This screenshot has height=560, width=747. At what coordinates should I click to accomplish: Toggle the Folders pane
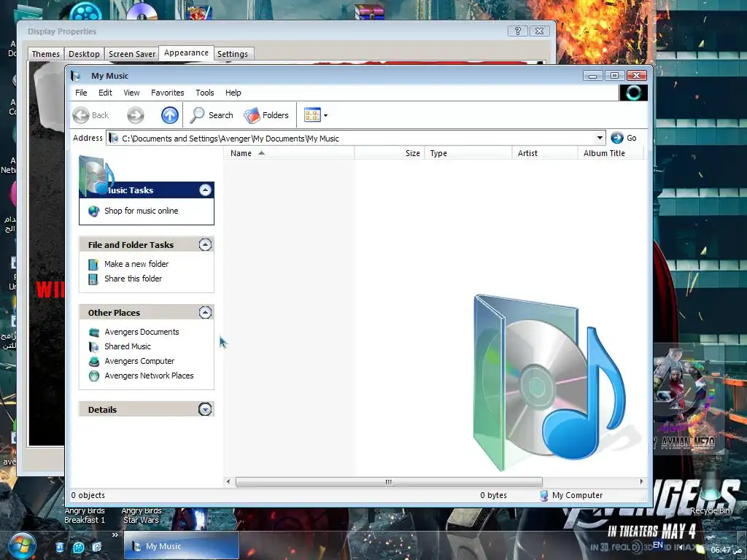266,115
